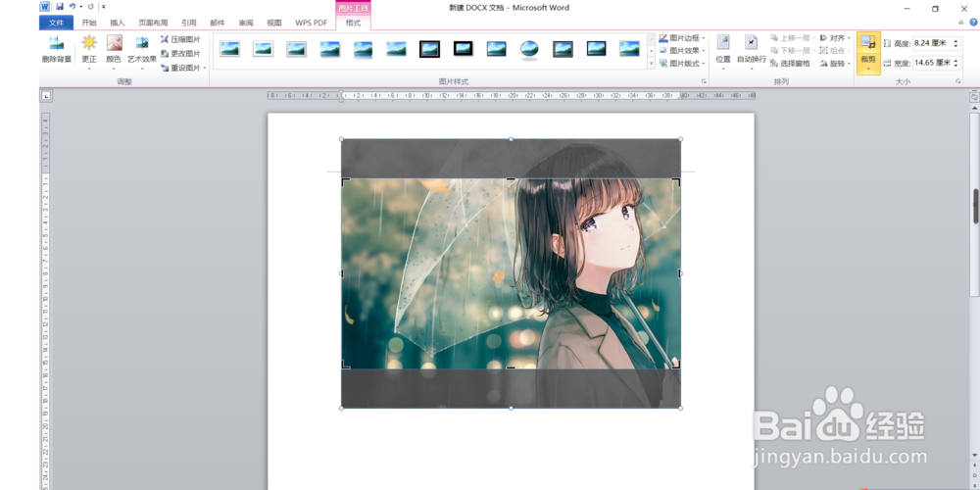Viewport: 980px width, 490px height.
Task: Click the Word application icon in title bar
Action: coord(45,7)
